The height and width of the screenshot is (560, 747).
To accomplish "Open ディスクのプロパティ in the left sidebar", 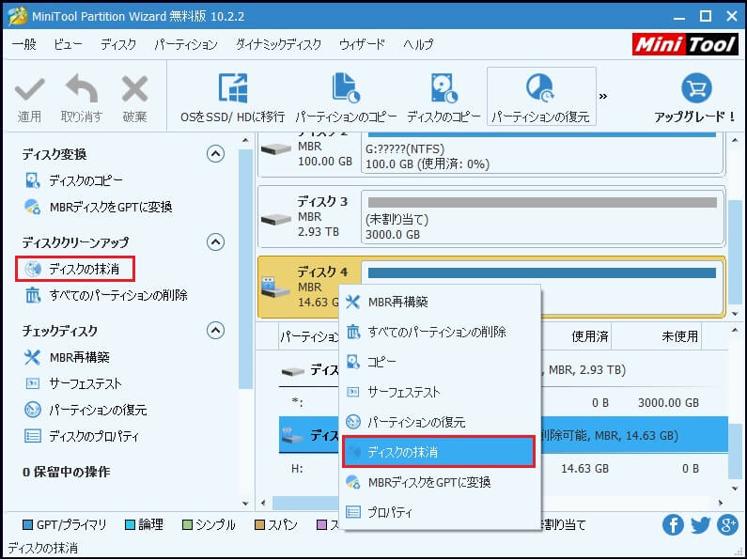I will pyautogui.click(x=82, y=436).
